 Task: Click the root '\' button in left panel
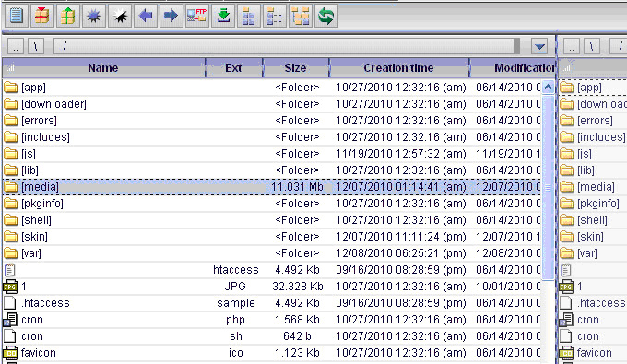coord(36,47)
